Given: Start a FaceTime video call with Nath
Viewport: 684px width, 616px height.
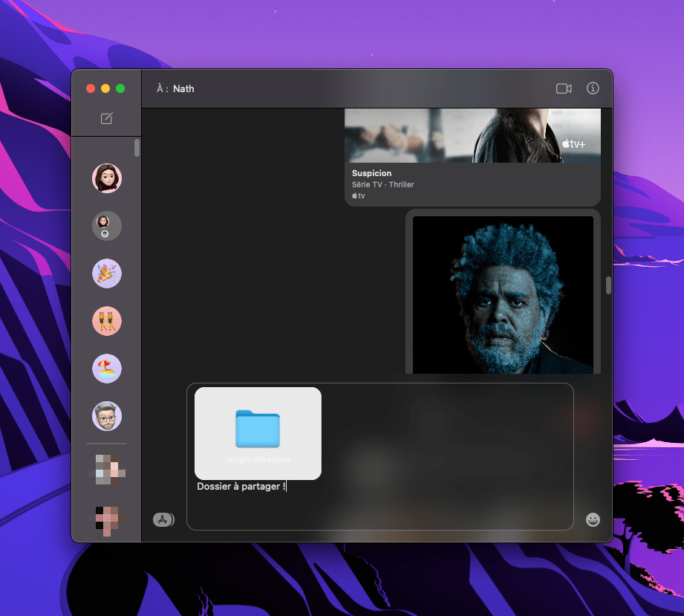Looking at the screenshot, I should click(x=563, y=88).
